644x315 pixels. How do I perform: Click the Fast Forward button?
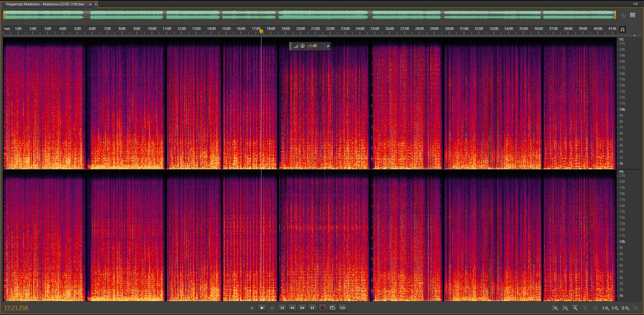pyautogui.click(x=302, y=308)
